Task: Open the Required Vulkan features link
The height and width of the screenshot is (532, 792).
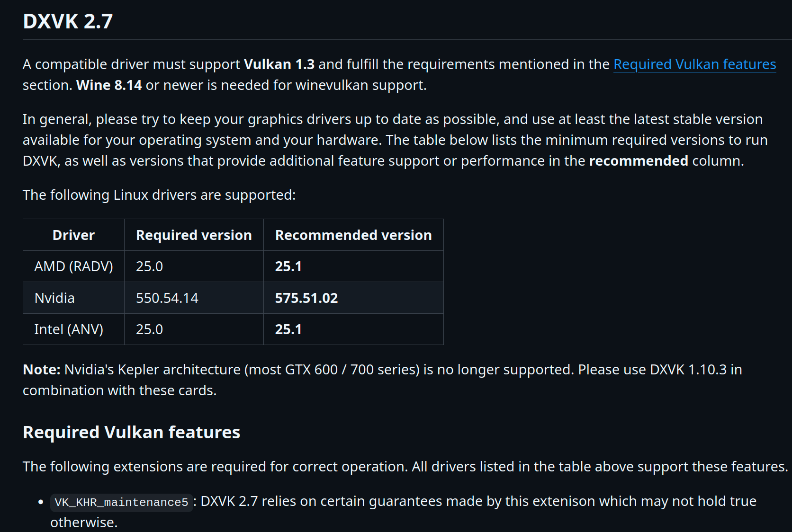Action: click(694, 64)
